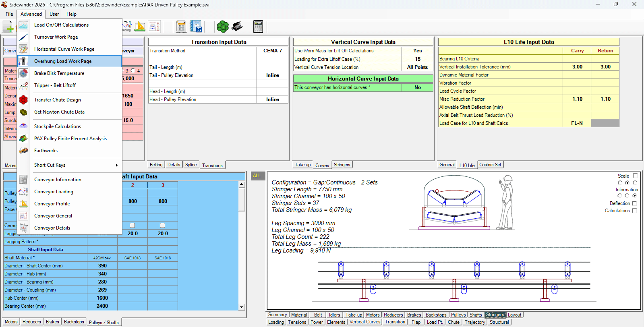644x327 pixels.
Task: Switch to the Summary tab
Action: [x=277, y=315]
